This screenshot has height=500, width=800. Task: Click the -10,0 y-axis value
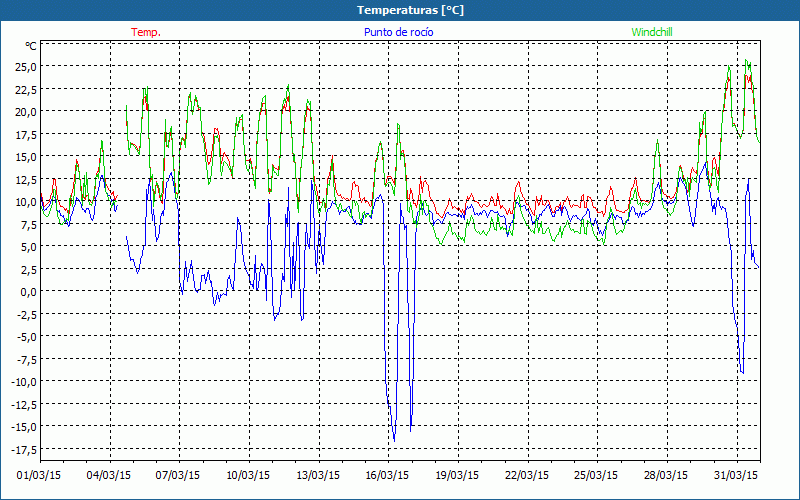24,381
